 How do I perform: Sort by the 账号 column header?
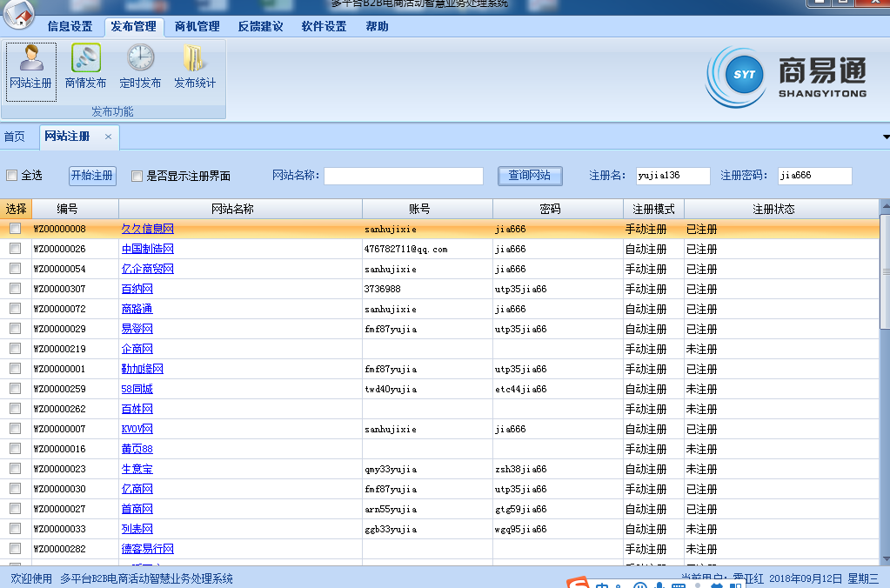[x=427, y=209]
